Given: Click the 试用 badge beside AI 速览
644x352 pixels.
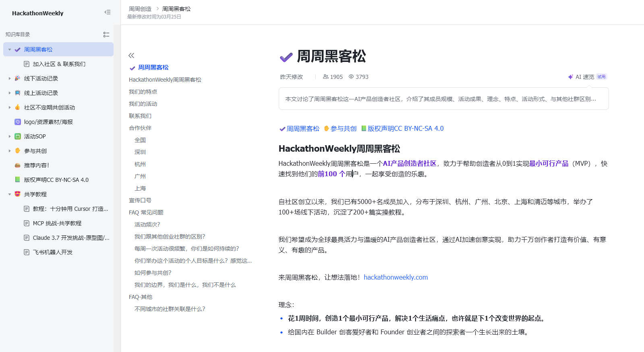Looking at the screenshot, I should [x=601, y=77].
